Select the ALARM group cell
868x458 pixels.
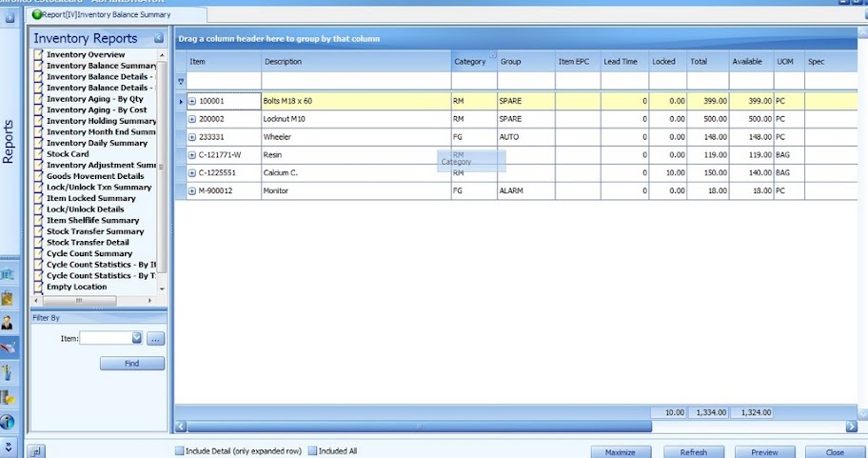click(526, 191)
